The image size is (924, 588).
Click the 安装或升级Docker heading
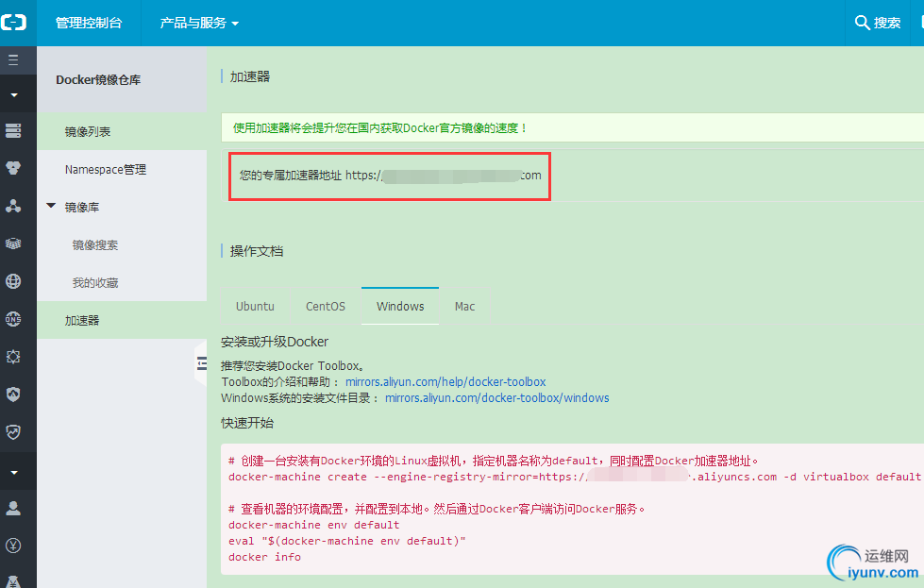tap(275, 342)
